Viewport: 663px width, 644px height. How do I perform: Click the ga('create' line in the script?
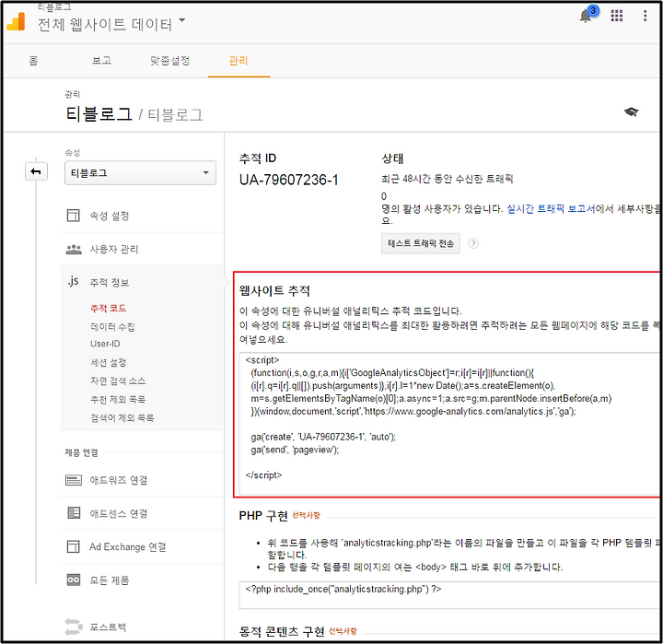(x=323, y=437)
